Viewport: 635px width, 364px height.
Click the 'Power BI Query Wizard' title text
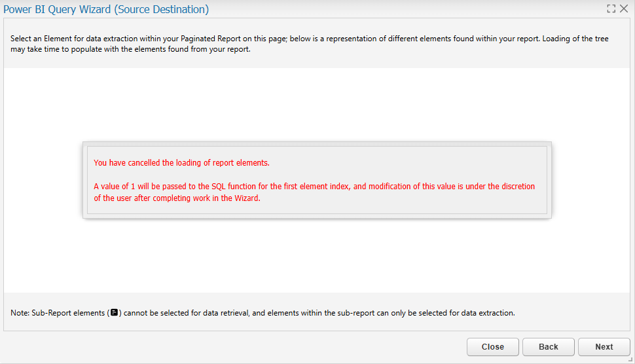tap(106, 9)
